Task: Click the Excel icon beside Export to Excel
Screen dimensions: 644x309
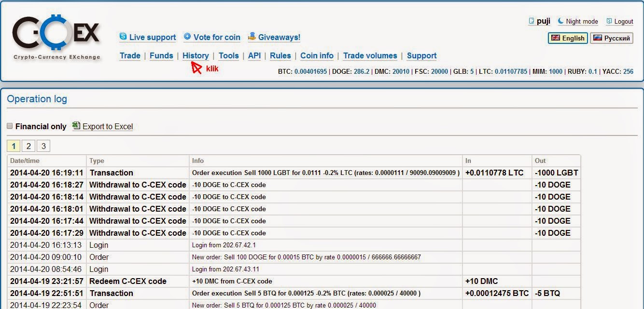Action: coord(76,126)
